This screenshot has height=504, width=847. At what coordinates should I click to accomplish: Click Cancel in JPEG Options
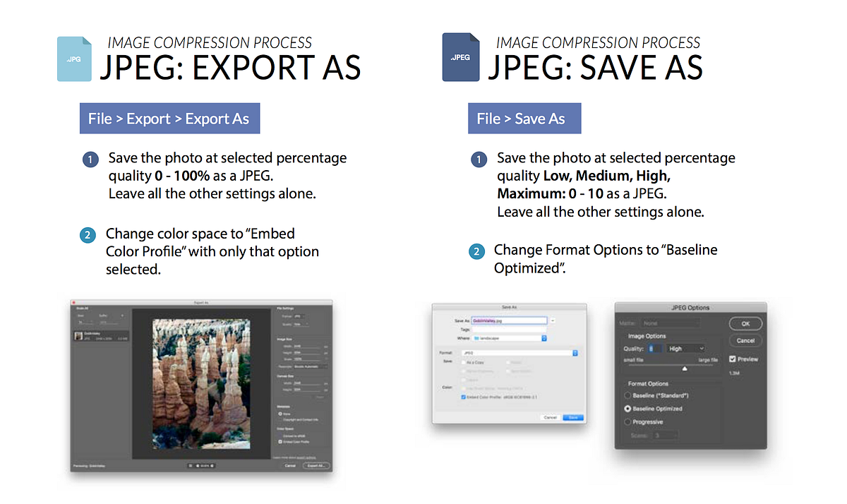point(745,340)
